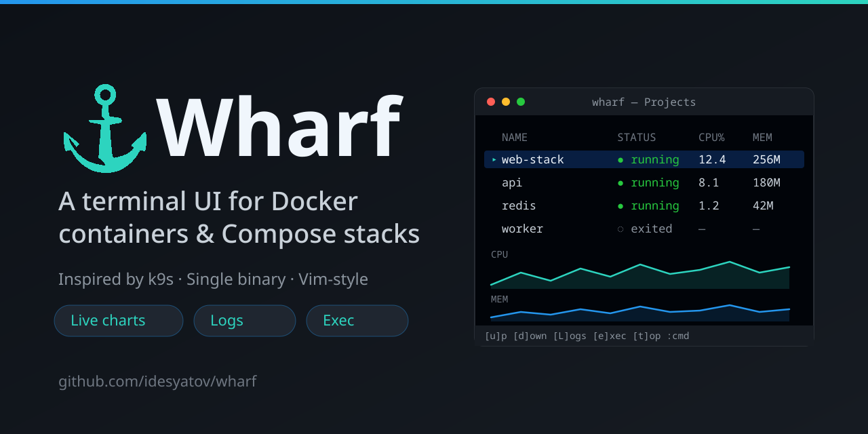The image size is (868, 434).
Task: Click the 12.4 CPU value
Action: 712,160
